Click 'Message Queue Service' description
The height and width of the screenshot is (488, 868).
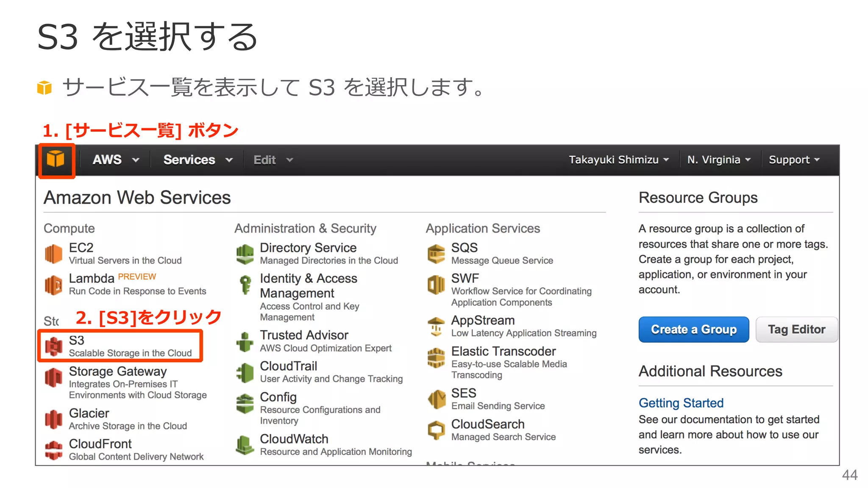[x=502, y=261]
